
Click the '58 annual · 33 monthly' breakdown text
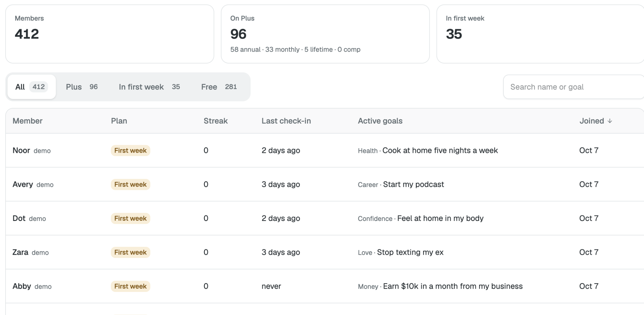pyautogui.click(x=265, y=50)
